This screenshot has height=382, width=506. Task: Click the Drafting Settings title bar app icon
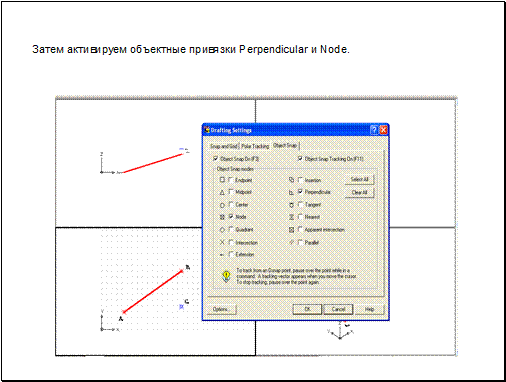207,130
